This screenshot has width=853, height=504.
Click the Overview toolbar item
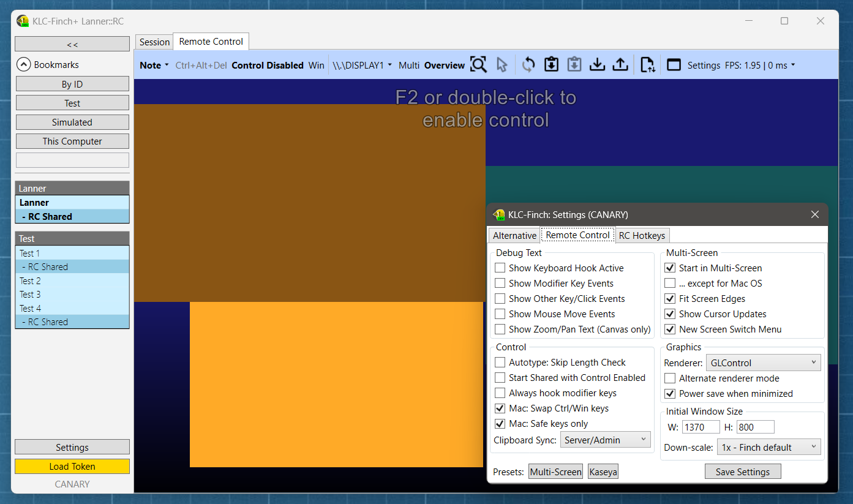445,65
